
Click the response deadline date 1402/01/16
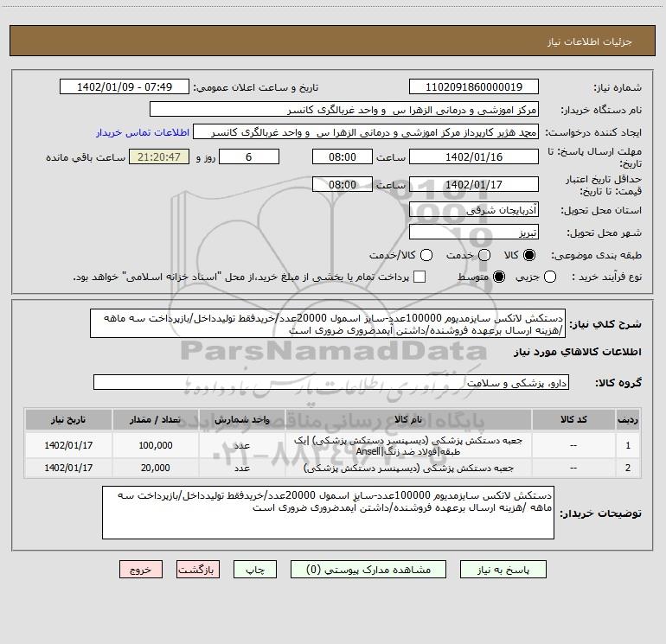(x=474, y=156)
